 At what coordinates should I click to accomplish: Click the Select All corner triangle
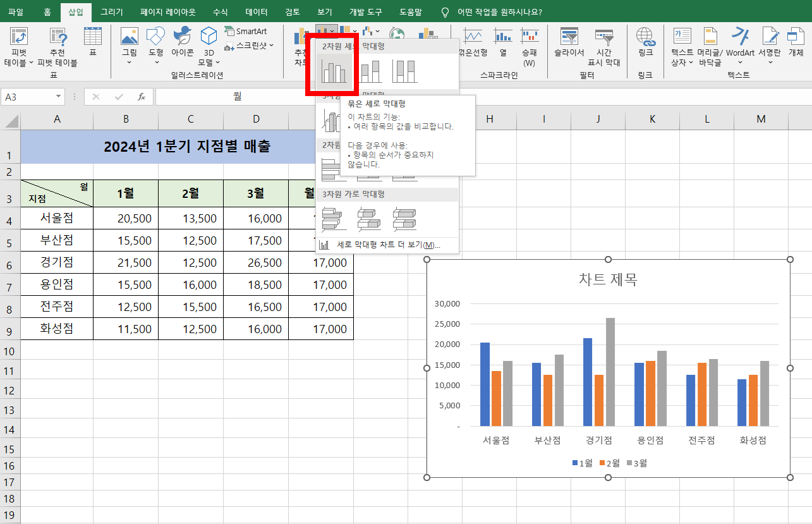pyautogui.click(x=10, y=120)
